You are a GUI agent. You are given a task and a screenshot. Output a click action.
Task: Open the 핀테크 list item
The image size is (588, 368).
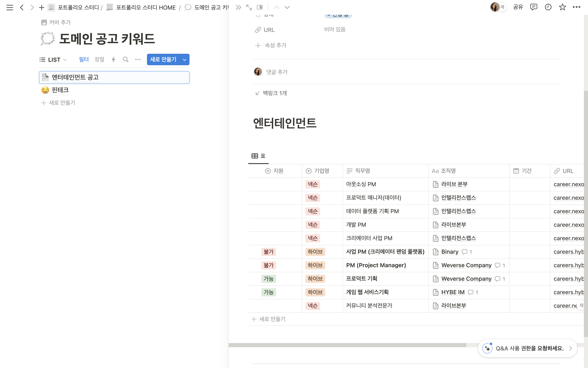pos(114,90)
